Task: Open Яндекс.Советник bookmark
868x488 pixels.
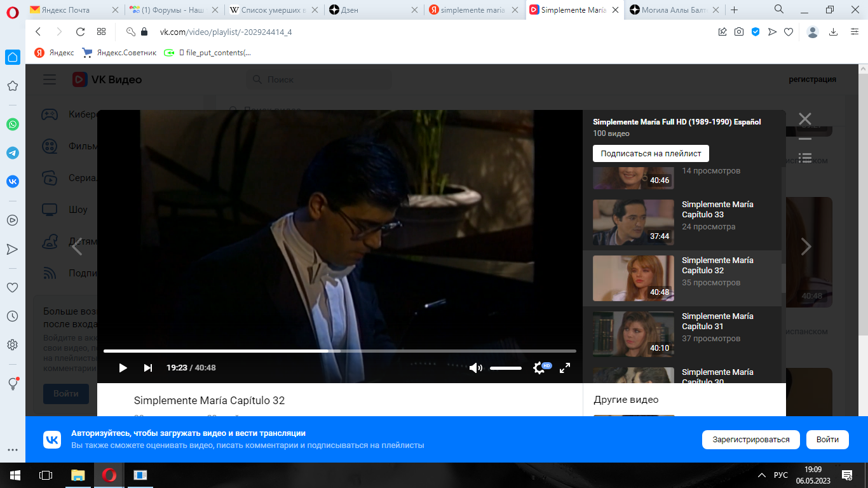Action: click(119, 53)
